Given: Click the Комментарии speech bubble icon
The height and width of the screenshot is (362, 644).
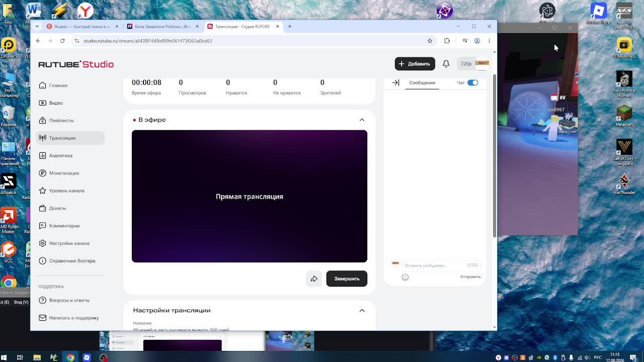Looking at the screenshot, I should [43, 226].
